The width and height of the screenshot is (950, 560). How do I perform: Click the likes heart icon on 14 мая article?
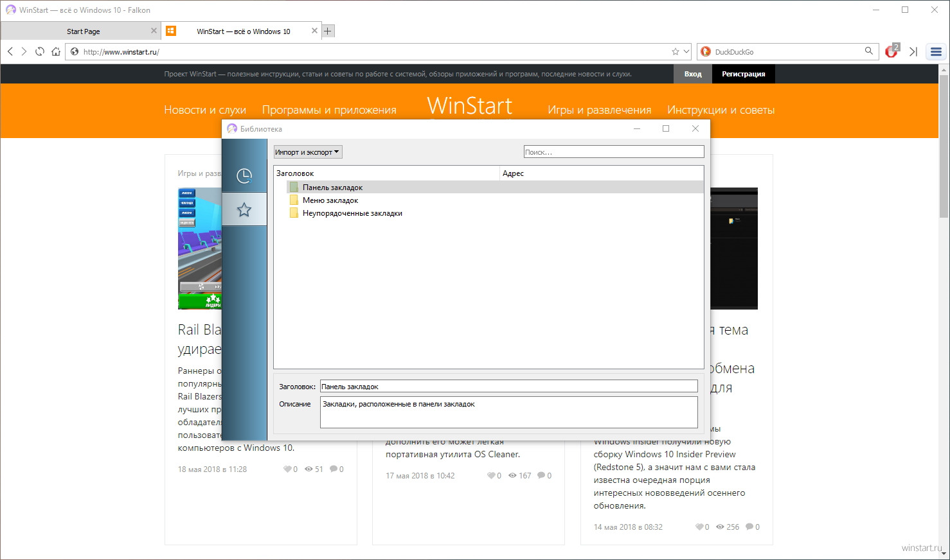699,527
